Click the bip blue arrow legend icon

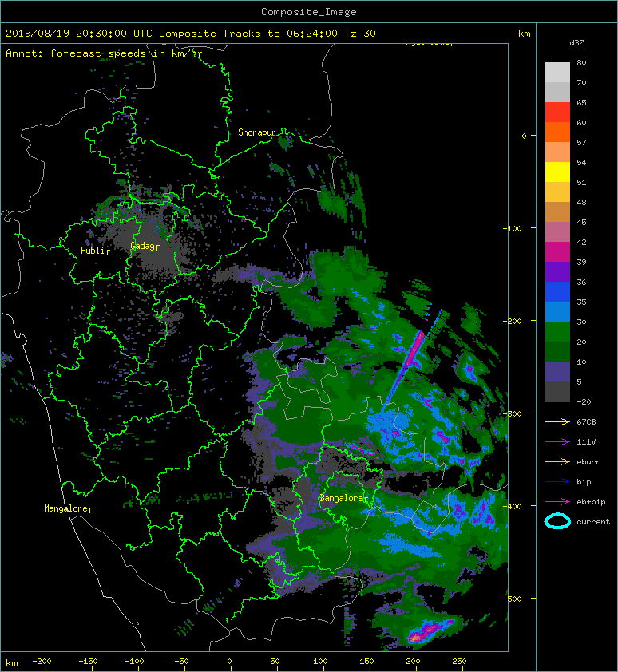coord(557,482)
